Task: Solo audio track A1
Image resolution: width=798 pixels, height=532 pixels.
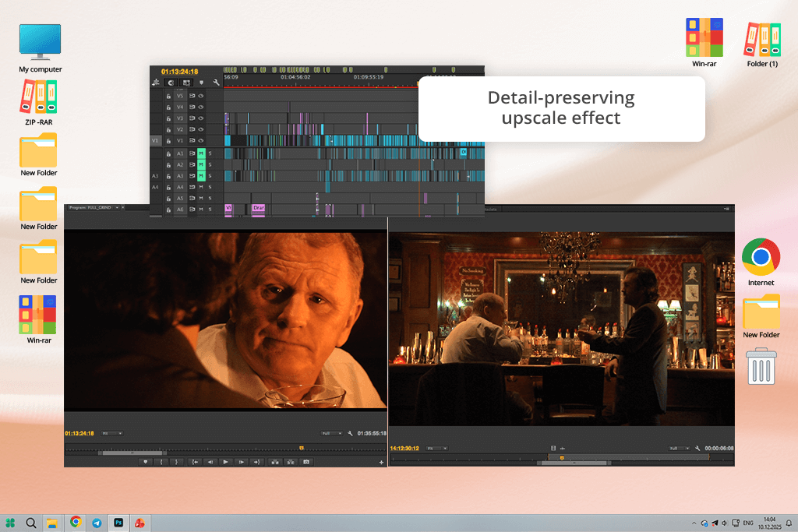Action: point(210,153)
